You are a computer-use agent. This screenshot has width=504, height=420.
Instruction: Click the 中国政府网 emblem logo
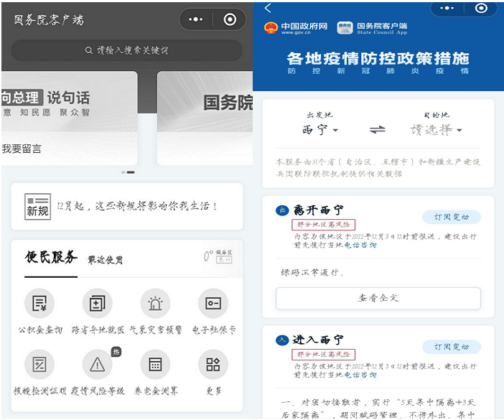pos(271,28)
